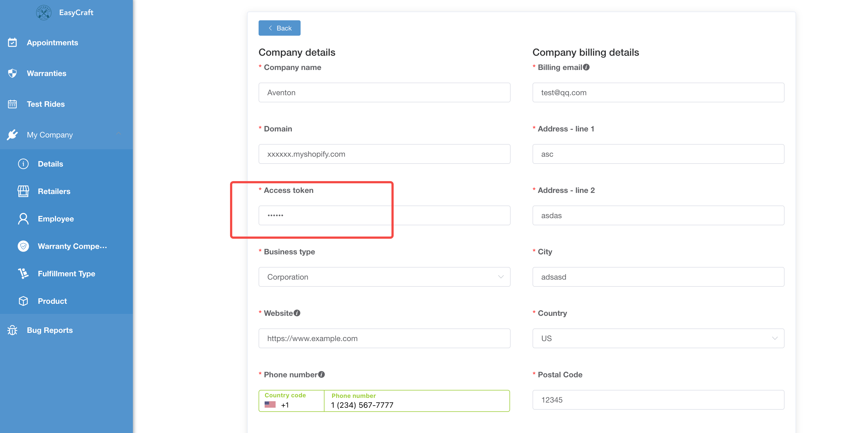The height and width of the screenshot is (433, 868).
Task: Click the Retailers storefront icon
Action: [23, 191]
